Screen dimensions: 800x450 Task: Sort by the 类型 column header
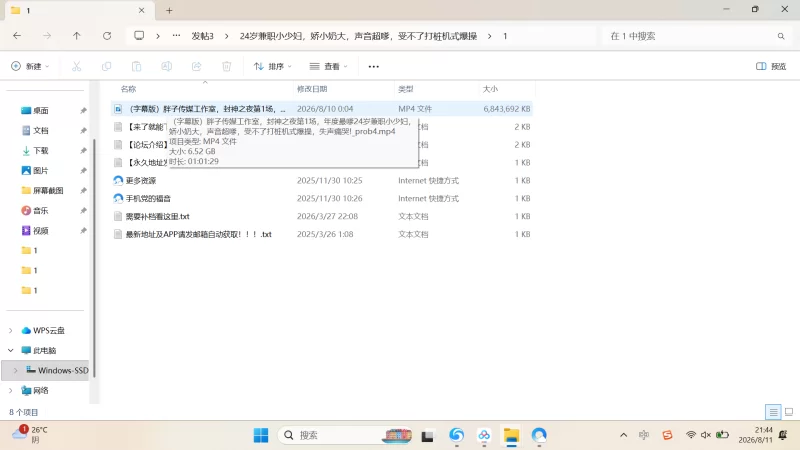(x=406, y=89)
